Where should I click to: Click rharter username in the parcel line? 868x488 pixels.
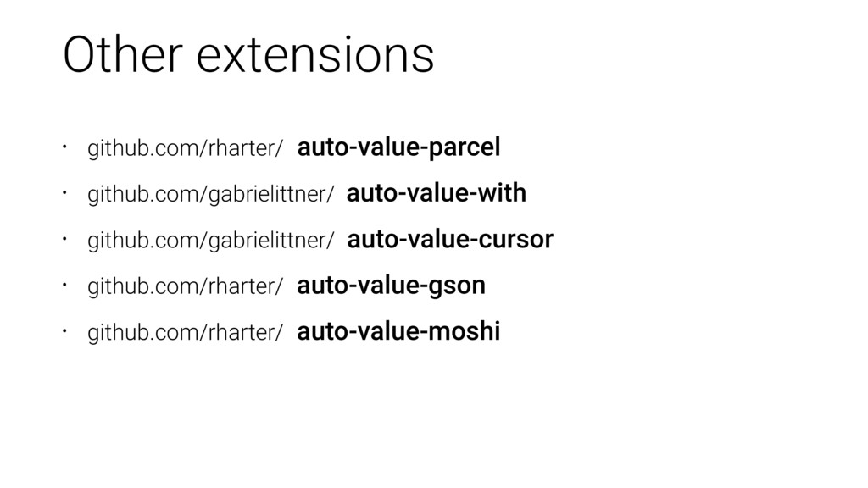click(x=241, y=148)
